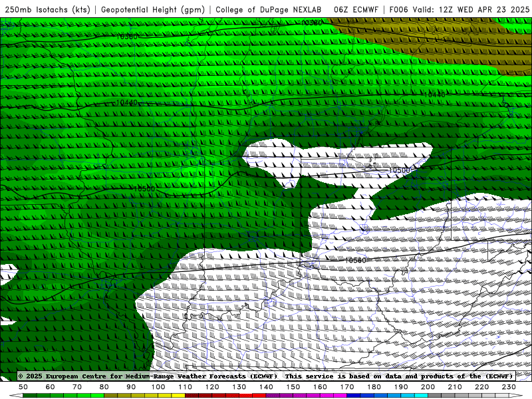Click the legend value 200
The height and width of the screenshot is (399, 532).
(x=428, y=387)
